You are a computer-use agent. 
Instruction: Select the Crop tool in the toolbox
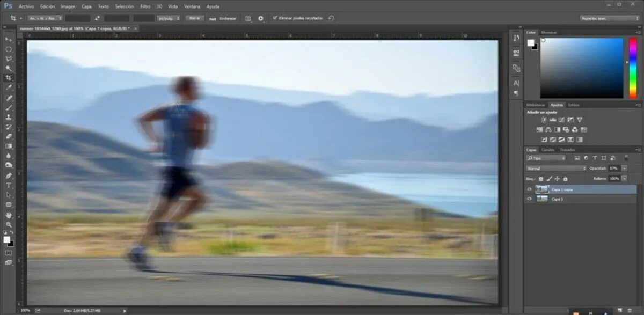(9, 78)
